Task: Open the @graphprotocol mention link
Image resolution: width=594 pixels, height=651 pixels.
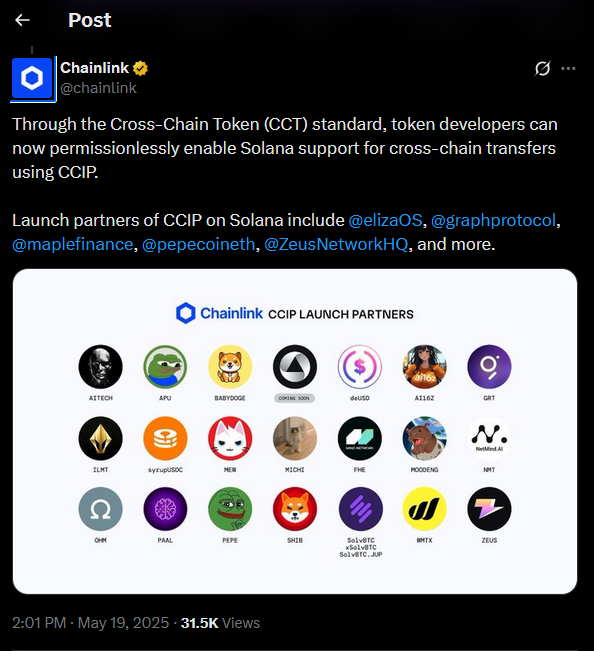Action: click(x=493, y=220)
